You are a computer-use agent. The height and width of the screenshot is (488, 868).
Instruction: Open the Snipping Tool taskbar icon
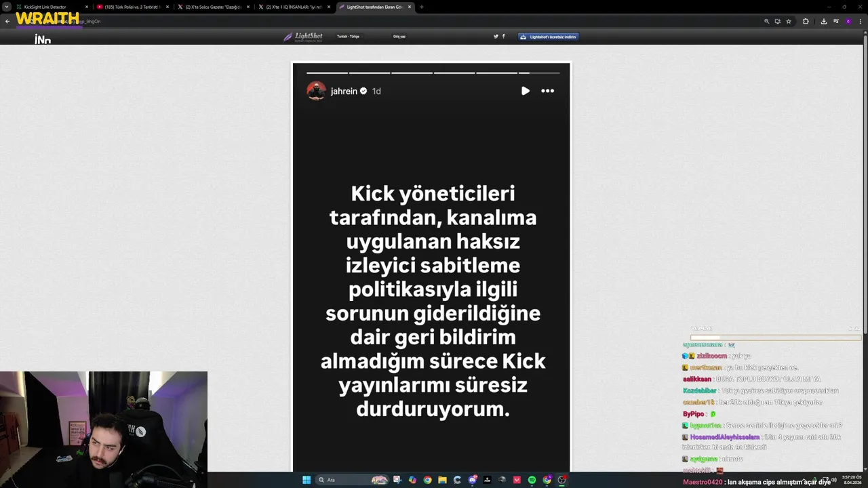point(397,480)
